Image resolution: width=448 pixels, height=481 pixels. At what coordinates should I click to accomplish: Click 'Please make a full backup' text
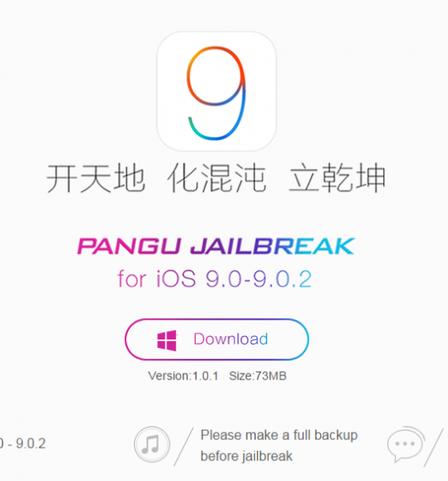pyautogui.click(x=279, y=435)
